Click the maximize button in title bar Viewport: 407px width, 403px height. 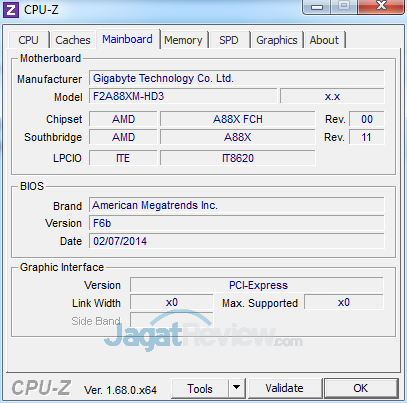pyautogui.click(x=344, y=6)
